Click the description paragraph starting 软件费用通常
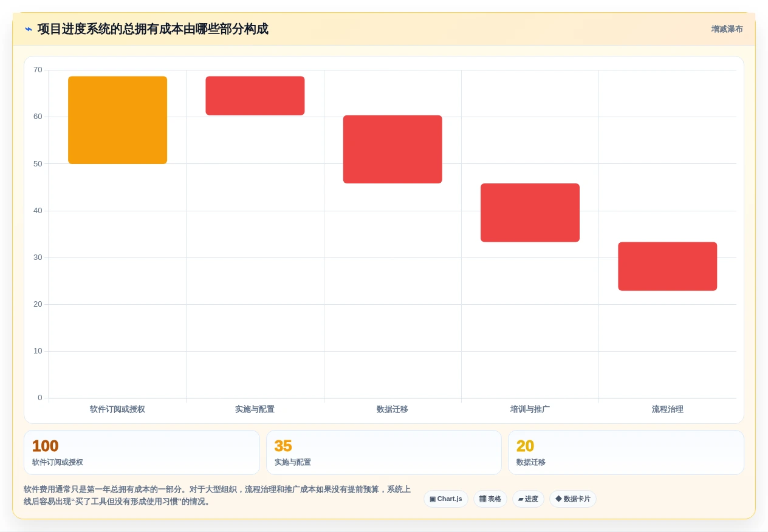768x532 pixels. point(218,496)
